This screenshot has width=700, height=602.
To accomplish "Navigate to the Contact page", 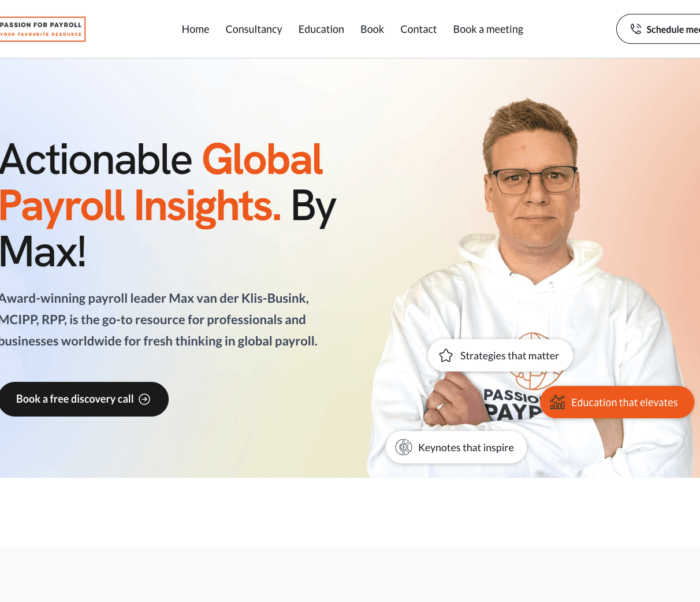I will [x=418, y=29].
